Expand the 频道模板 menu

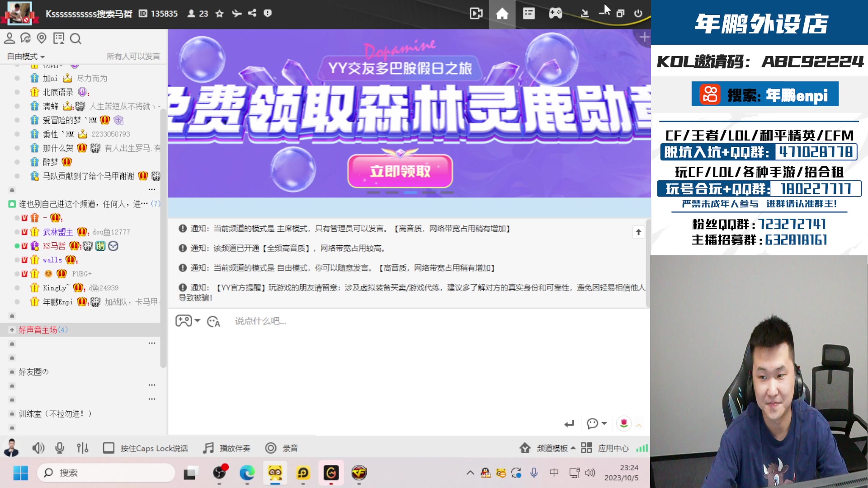point(556,448)
